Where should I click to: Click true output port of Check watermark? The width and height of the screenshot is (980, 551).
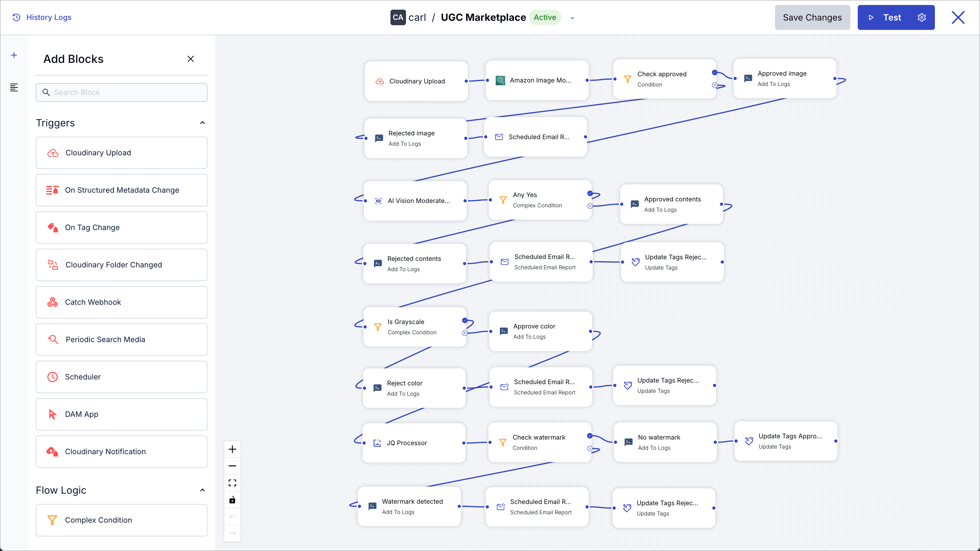click(590, 436)
